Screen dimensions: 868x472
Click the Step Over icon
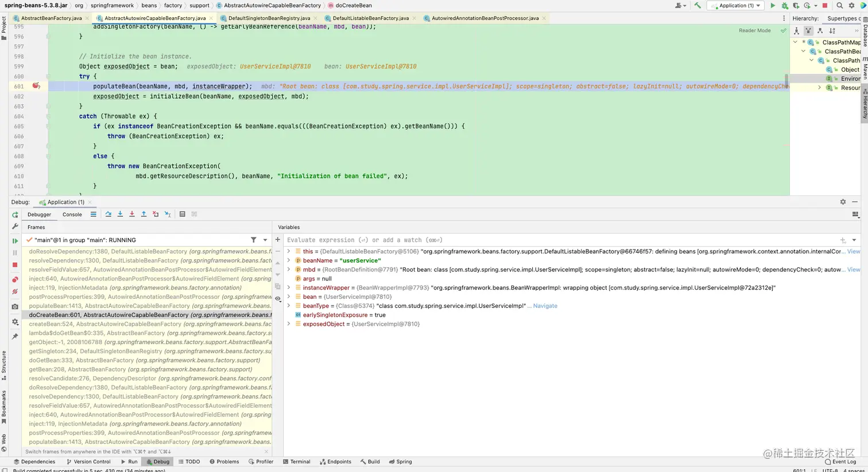pyautogui.click(x=108, y=214)
